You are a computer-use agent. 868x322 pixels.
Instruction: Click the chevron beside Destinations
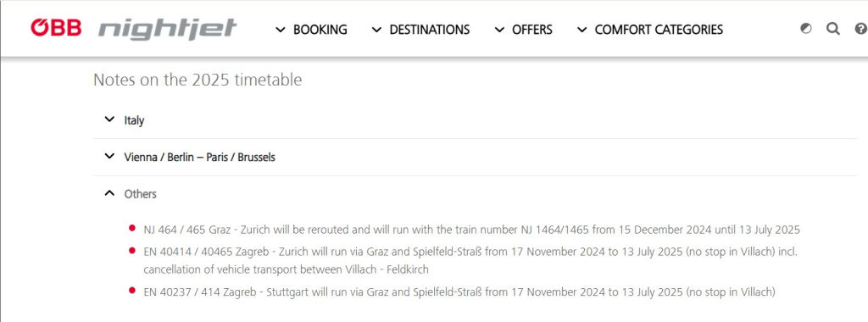[x=377, y=30]
